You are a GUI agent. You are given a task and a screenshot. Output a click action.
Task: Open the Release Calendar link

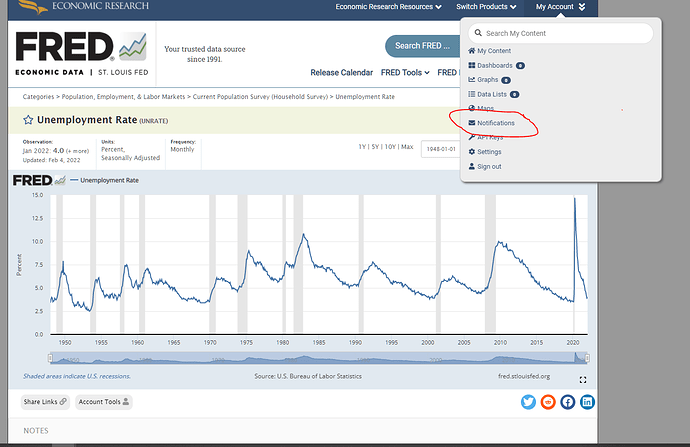tap(339, 72)
